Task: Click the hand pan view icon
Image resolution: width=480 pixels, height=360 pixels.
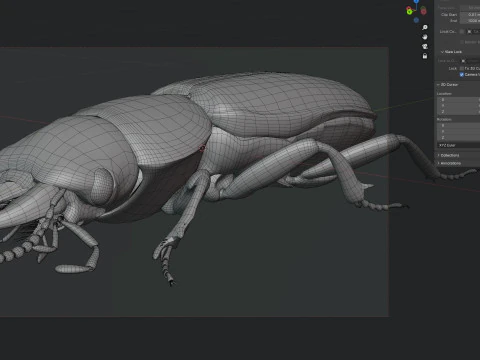Action: coord(425,37)
